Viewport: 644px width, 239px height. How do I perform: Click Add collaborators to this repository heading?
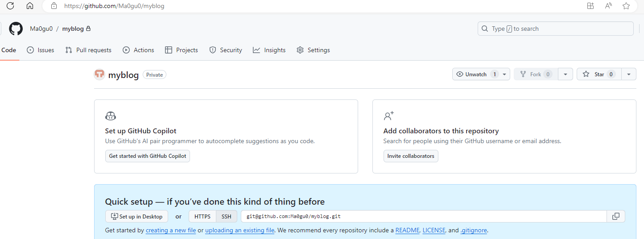tap(441, 131)
